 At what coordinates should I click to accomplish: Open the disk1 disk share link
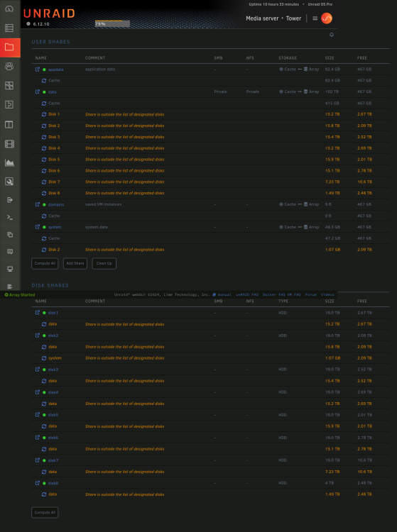(x=53, y=313)
